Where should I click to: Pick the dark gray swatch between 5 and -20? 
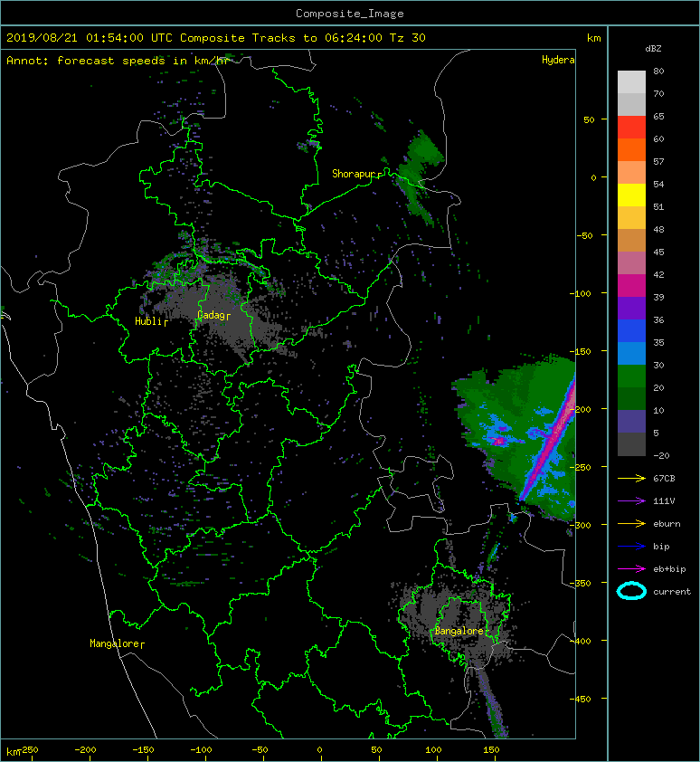click(x=631, y=443)
